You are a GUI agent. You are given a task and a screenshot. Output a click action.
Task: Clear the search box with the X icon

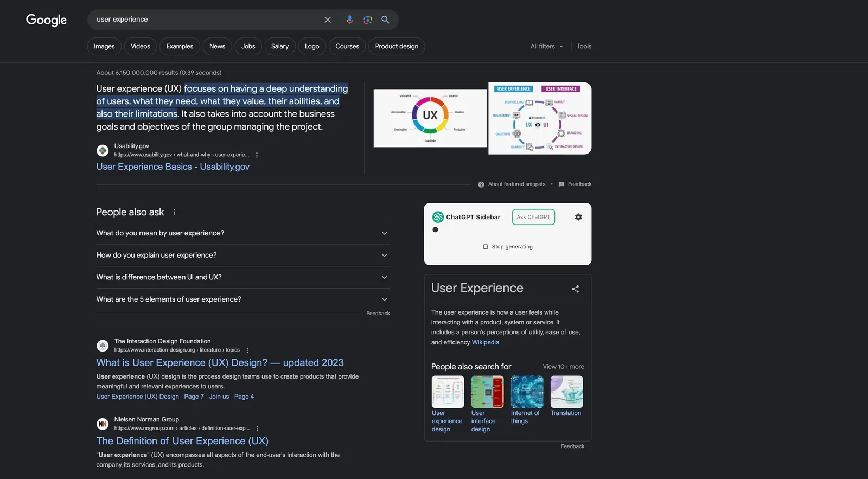coord(328,20)
